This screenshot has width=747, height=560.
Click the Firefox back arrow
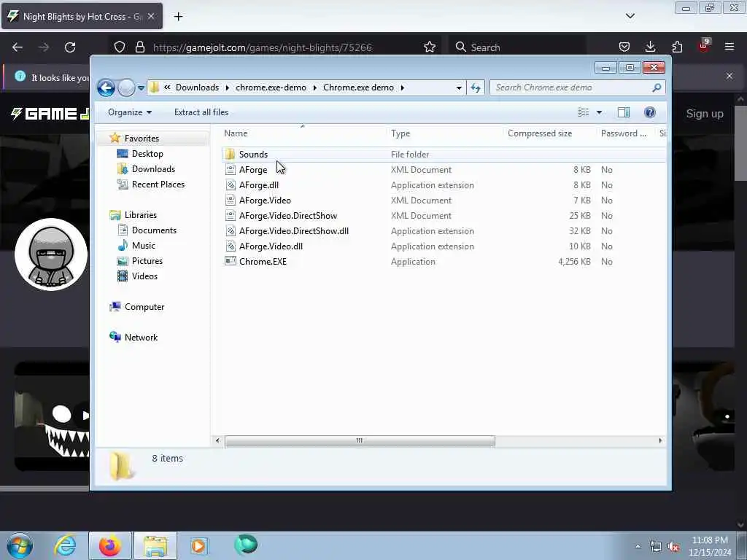(18, 47)
